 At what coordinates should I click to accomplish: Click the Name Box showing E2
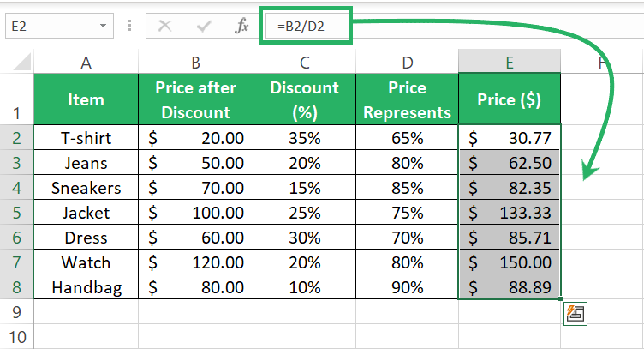(50, 27)
